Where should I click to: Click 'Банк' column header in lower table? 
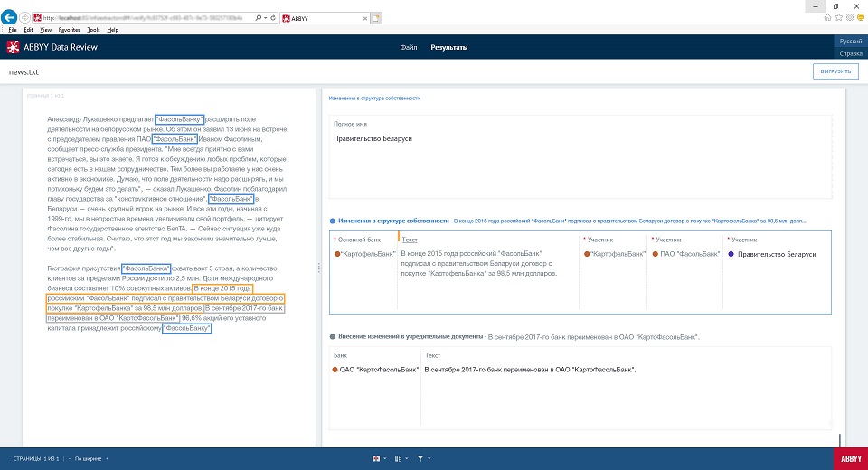[341, 355]
